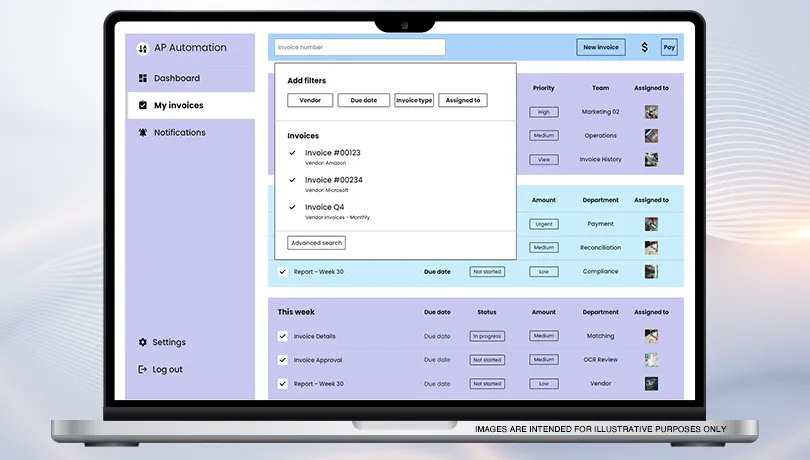Screen dimensions: 810x460
Task: Expand the Due date filter
Action: (x=363, y=100)
